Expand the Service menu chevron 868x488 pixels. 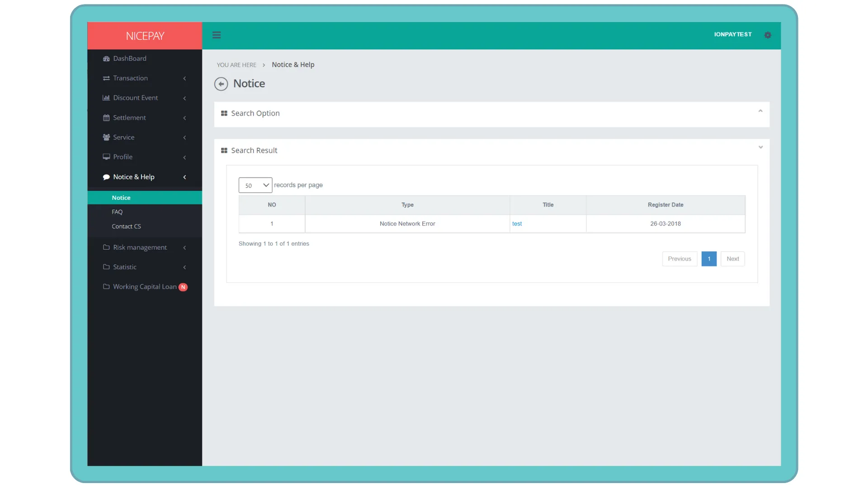point(184,138)
